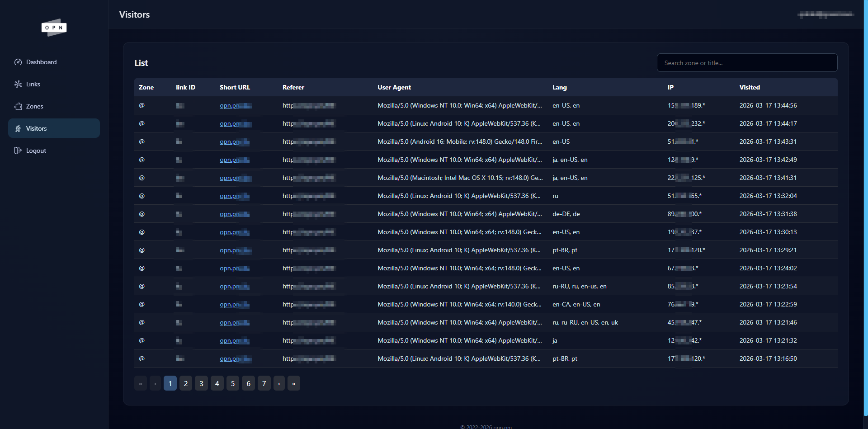Open short URL in 13:23:54 row
This screenshot has height=429, width=868.
235,286
